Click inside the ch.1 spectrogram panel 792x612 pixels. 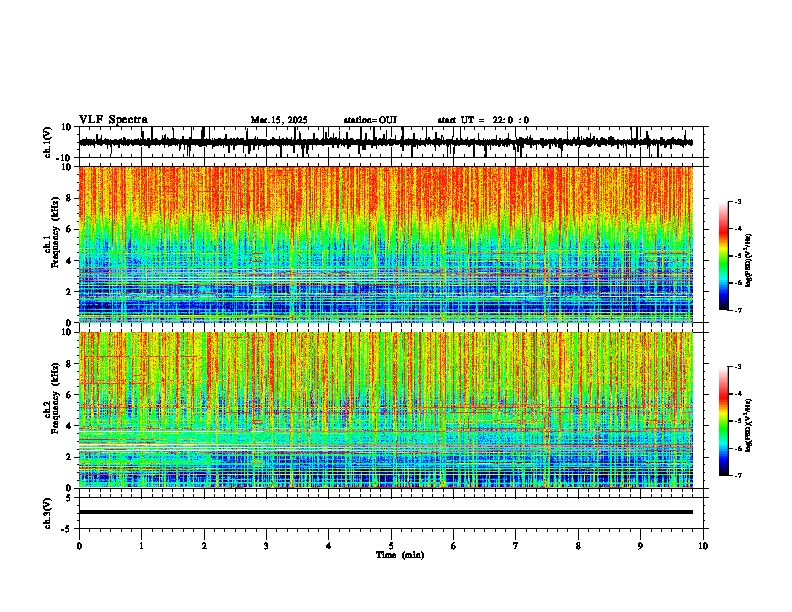[385, 244]
